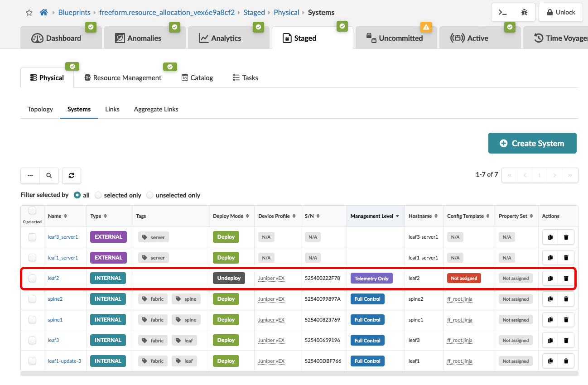Copy the spine1 system
This screenshot has width=588, height=385.
pyautogui.click(x=550, y=320)
